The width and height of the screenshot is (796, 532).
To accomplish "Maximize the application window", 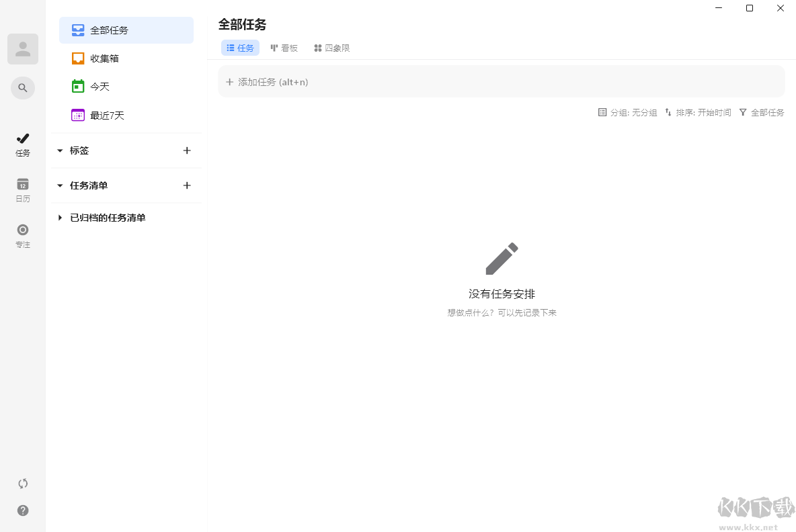I will pyautogui.click(x=750, y=7).
